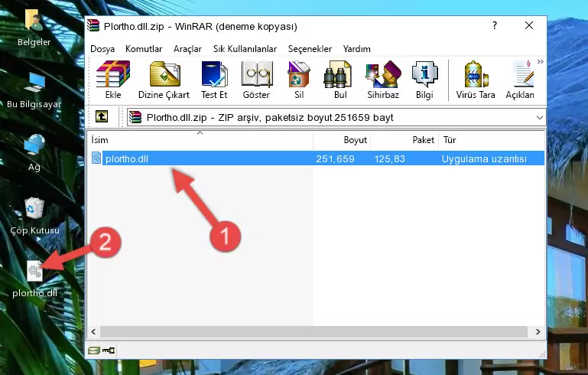Viewport: 588px width, 375px height.
Task: Click horizontal scrollbar left arrow
Action: point(93,331)
